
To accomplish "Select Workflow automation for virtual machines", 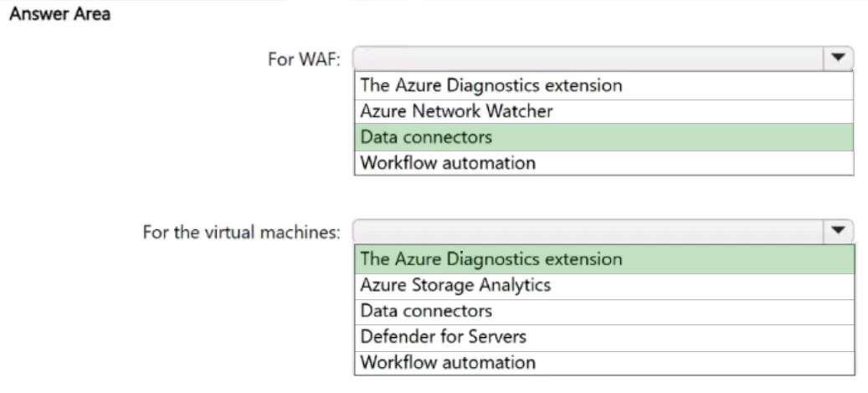I will 448,363.
